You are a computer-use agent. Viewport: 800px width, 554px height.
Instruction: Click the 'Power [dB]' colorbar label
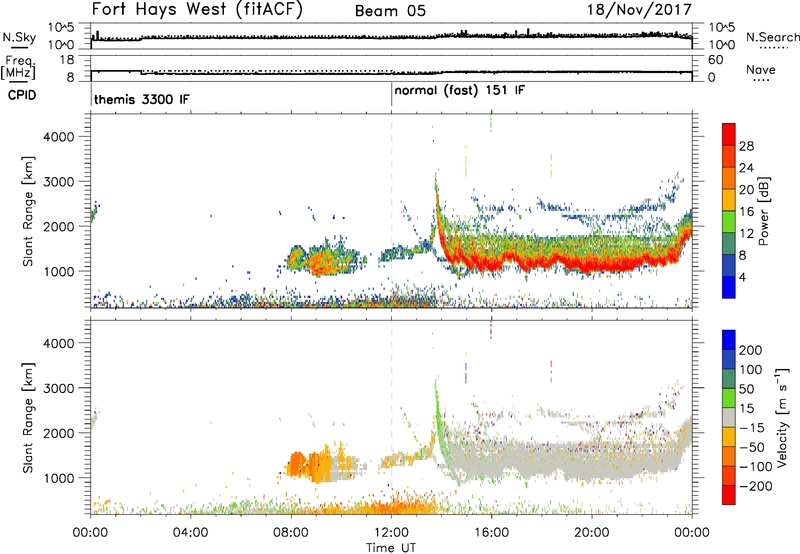pyautogui.click(x=763, y=211)
